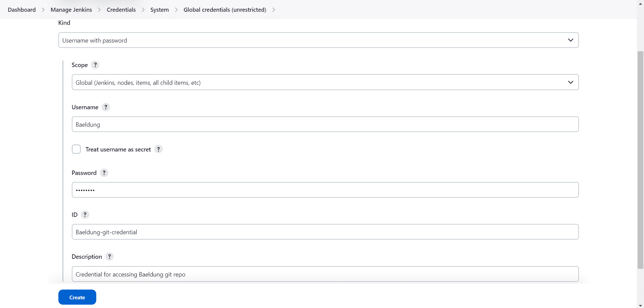Open help for the Scope field
This screenshot has height=308, width=644.
pyautogui.click(x=95, y=65)
